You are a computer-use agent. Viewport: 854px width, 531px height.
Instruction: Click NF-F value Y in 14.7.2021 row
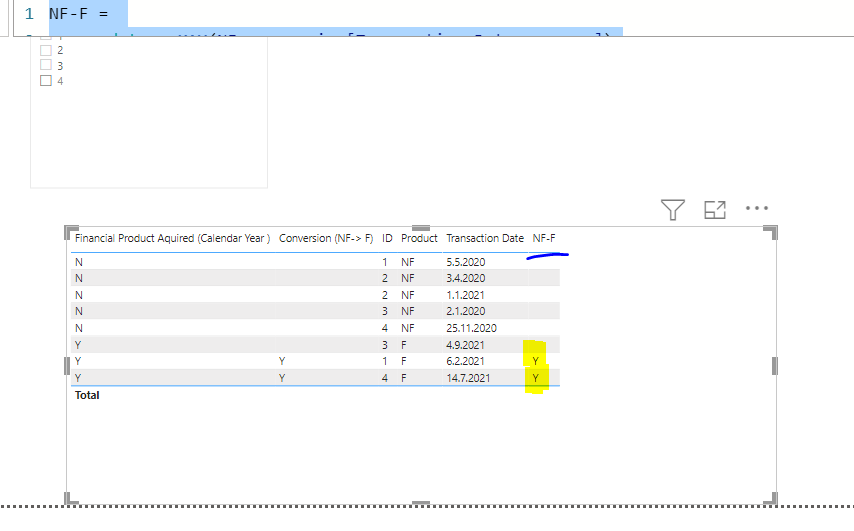coord(535,378)
